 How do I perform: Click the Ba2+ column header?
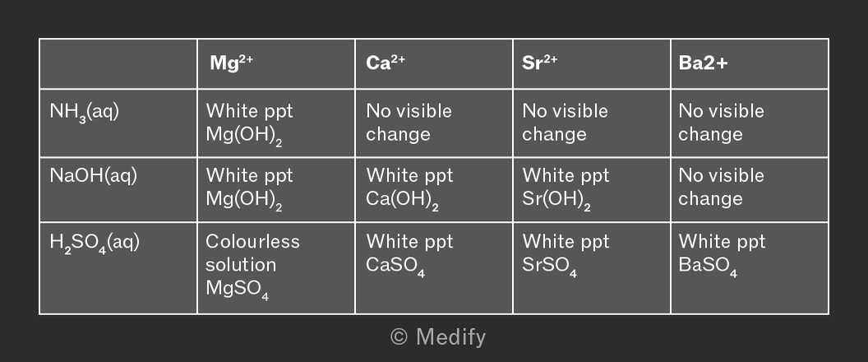click(750, 63)
